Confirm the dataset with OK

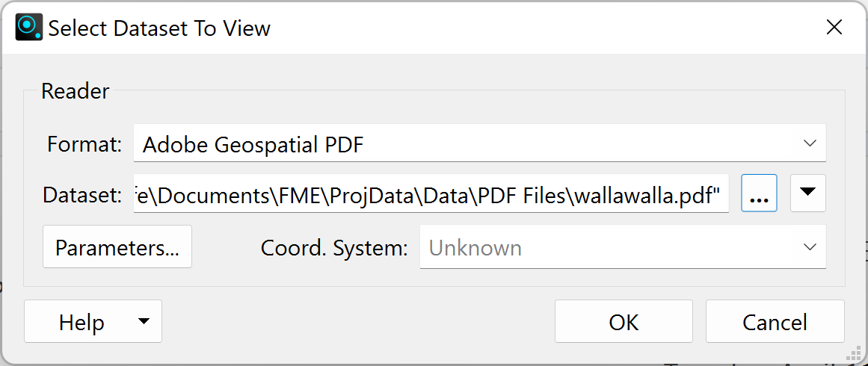624,321
